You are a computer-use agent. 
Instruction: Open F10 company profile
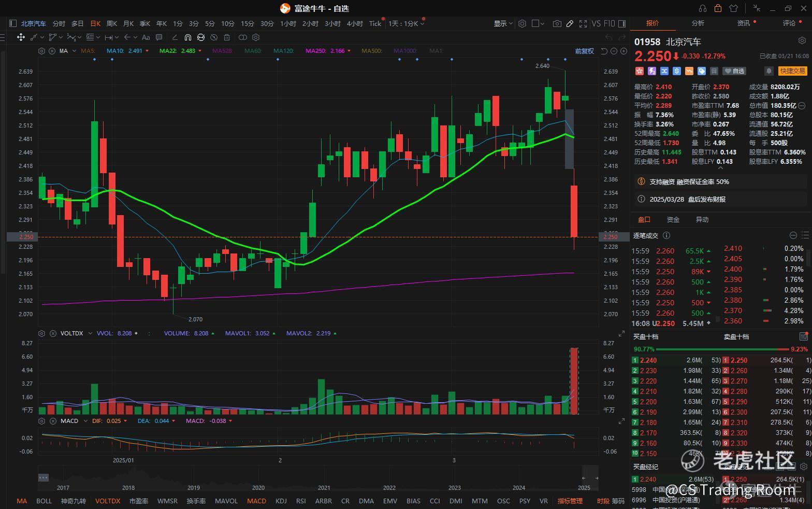pos(609,23)
